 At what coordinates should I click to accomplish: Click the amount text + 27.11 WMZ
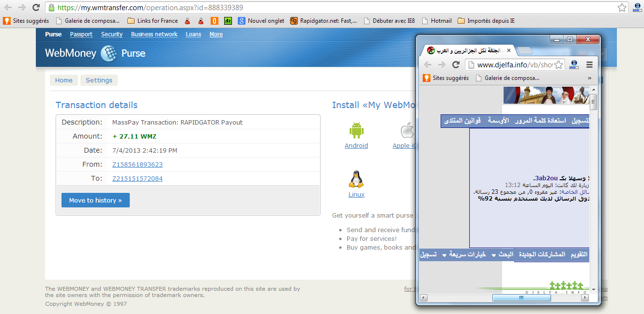[134, 137]
